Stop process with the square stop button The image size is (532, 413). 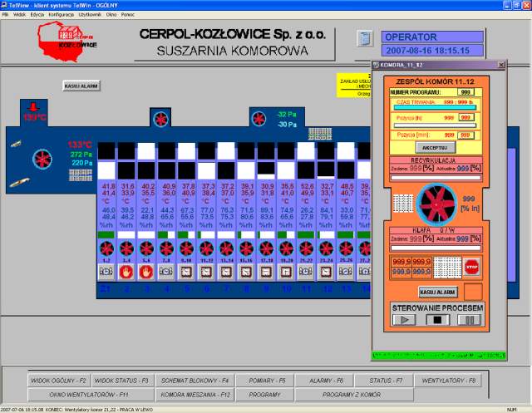click(x=437, y=320)
